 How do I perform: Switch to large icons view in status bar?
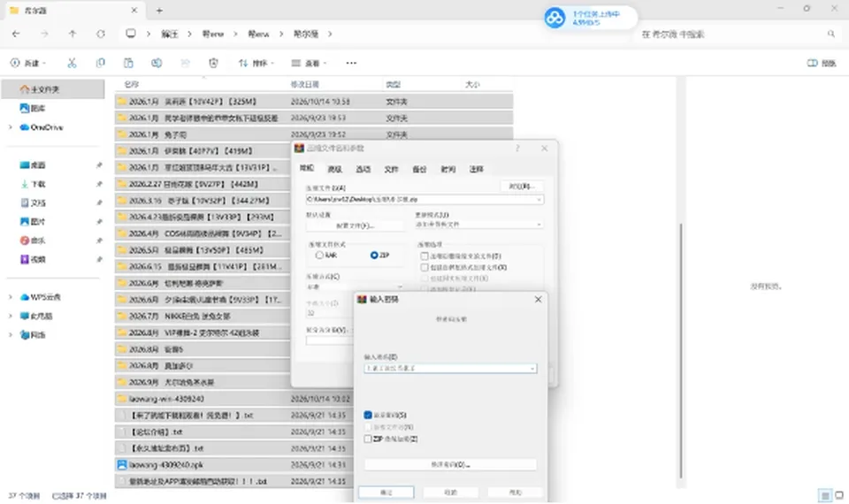[839, 495]
